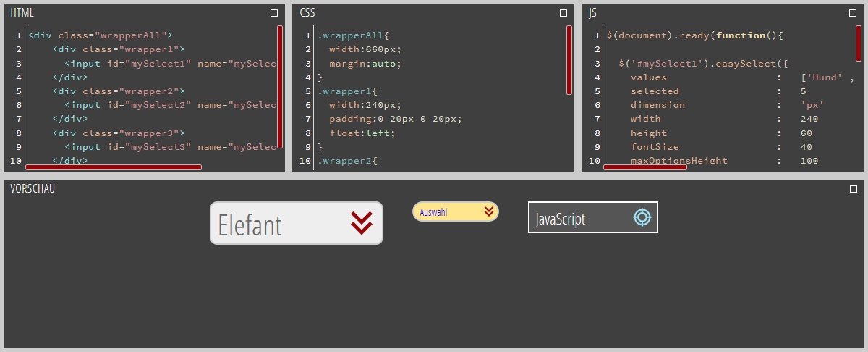Click the square expand icon in CSS panel

[x=563, y=13]
